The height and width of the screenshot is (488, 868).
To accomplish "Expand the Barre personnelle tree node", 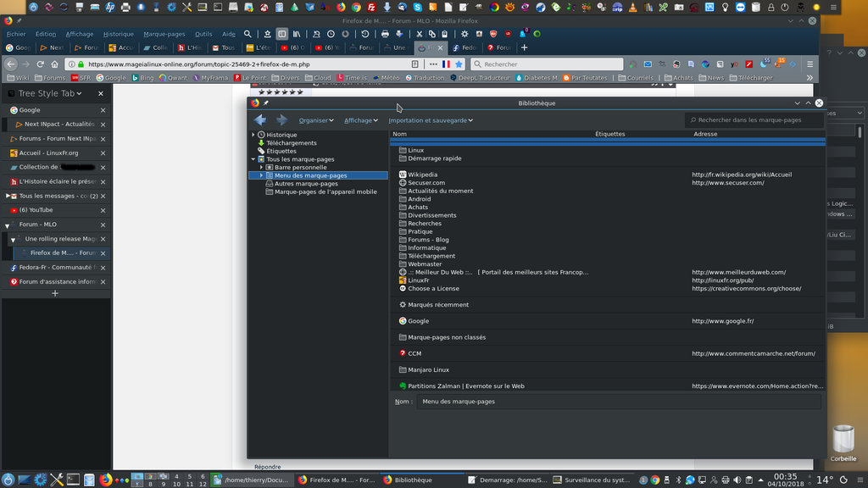I will (262, 167).
